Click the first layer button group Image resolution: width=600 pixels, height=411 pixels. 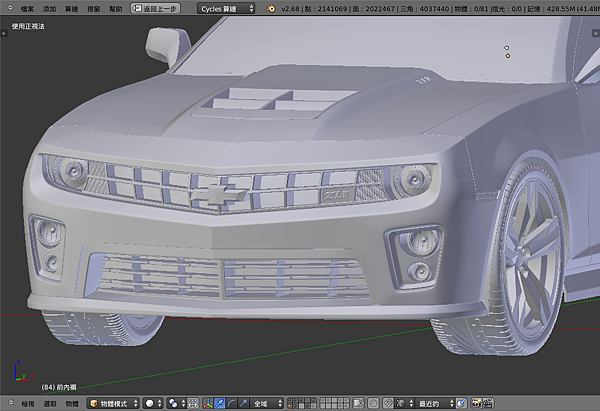[302, 403]
